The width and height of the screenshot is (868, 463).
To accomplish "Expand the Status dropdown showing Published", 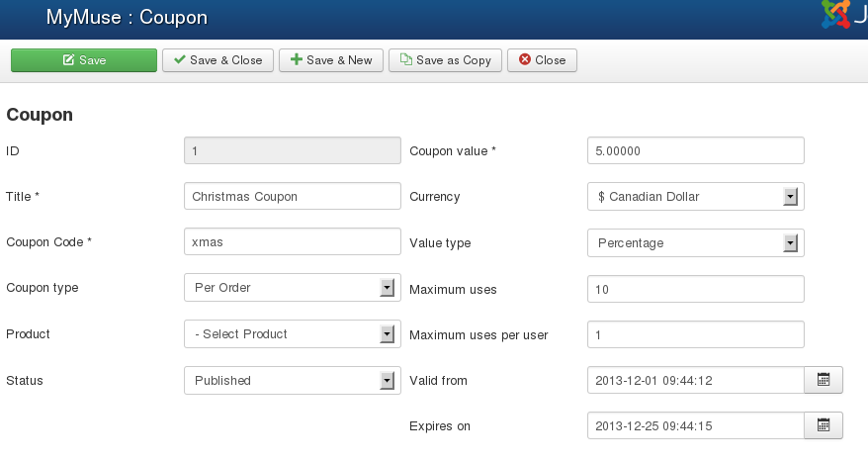I will click(x=292, y=380).
